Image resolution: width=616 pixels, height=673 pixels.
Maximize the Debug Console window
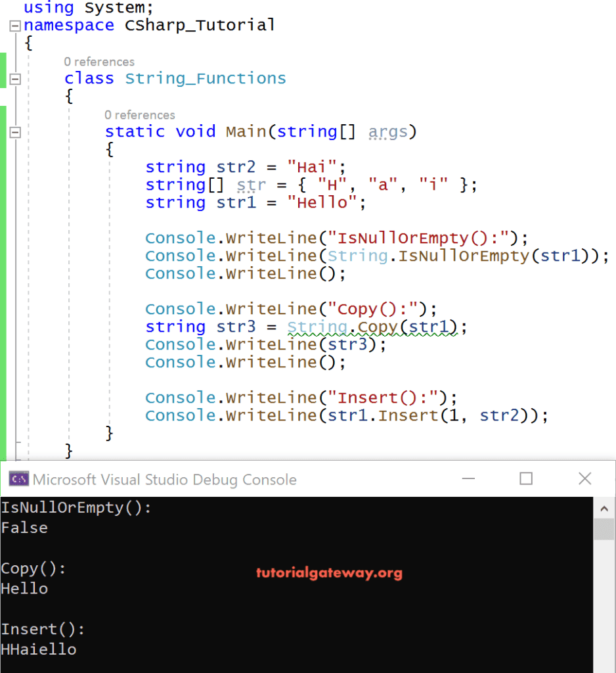[525, 479]
